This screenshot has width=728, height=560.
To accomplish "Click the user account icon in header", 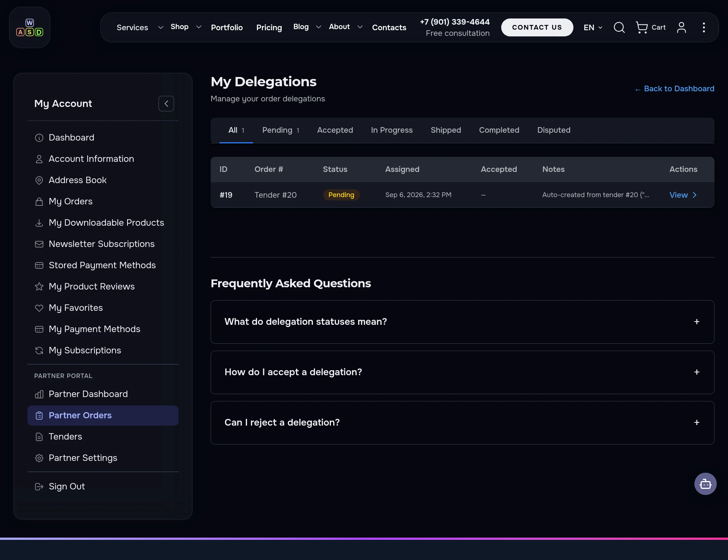I will pos(681,27).
